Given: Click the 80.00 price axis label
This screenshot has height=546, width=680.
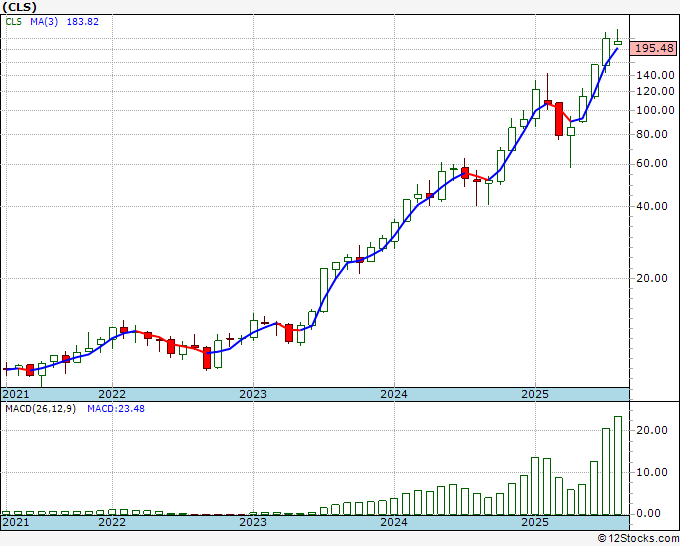Looking at the screenshot, I should [651, 134].
